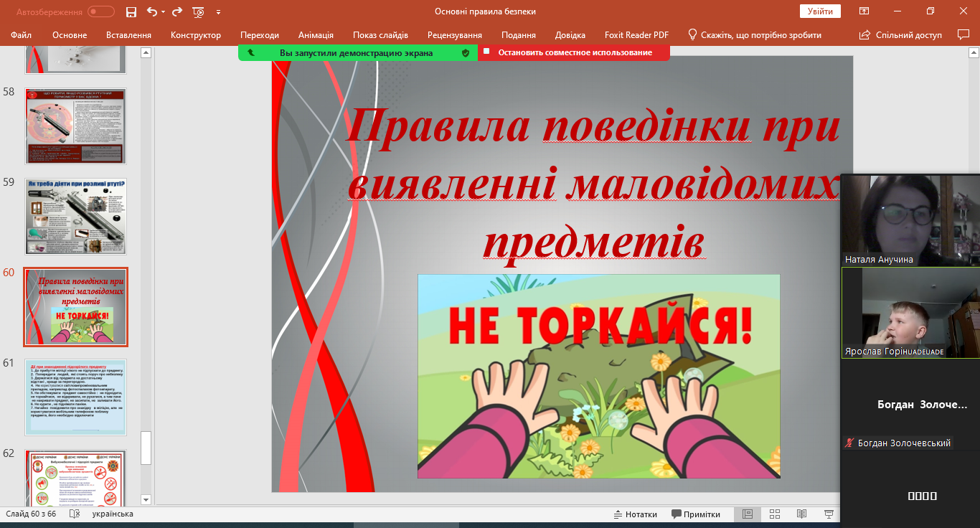The width and height of the screenshot is (980, 528).
Task: Click the Redo arrow icon
Action: pyautogui.click(x=177, y=11)
